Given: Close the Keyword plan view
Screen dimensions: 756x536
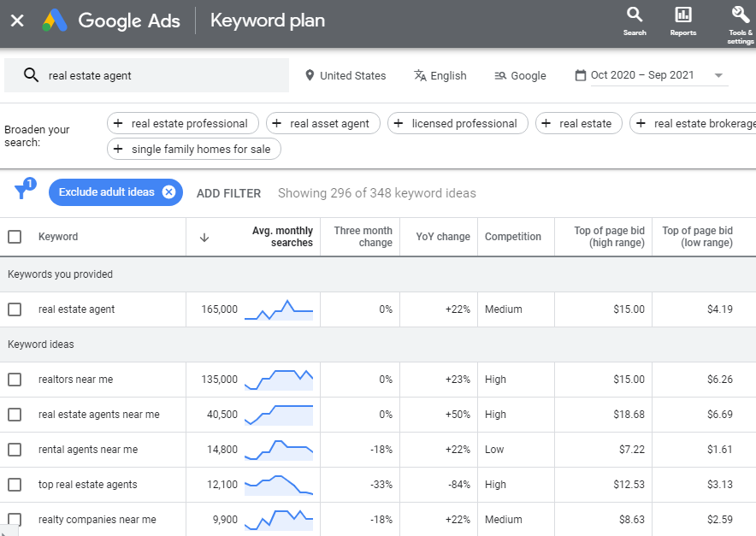Looking at the screenshot, I should 17,21.
